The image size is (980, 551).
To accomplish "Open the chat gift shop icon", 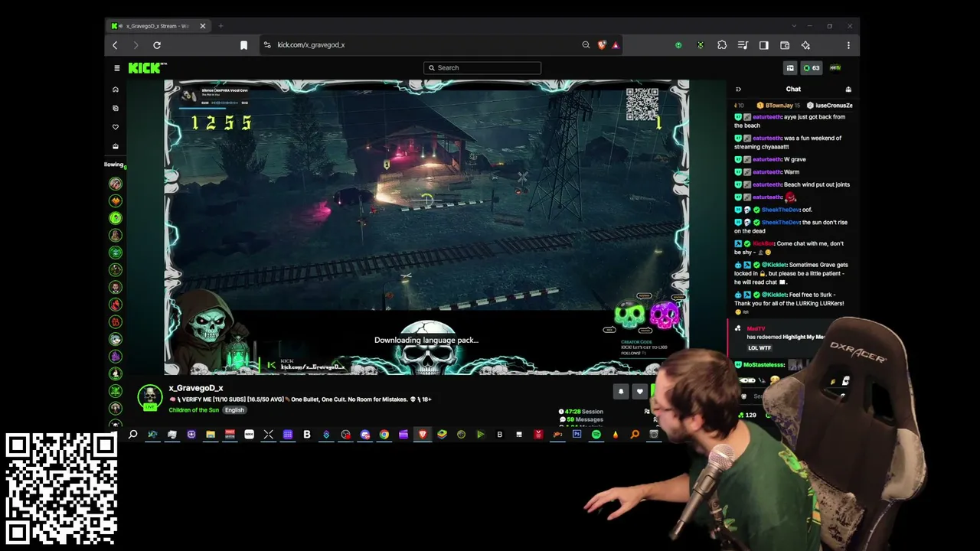I will tap(848, 90).
